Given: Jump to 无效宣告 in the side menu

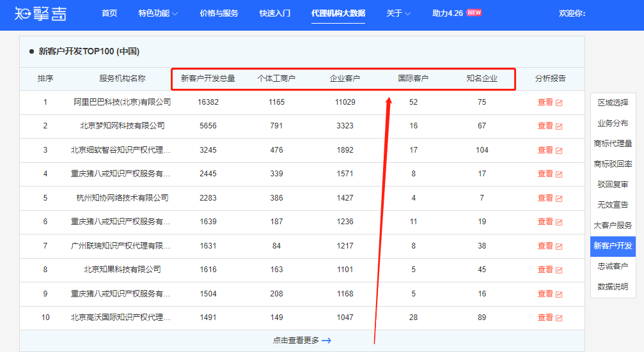Looking at the screenshot, I should click(x=613, y=204).
